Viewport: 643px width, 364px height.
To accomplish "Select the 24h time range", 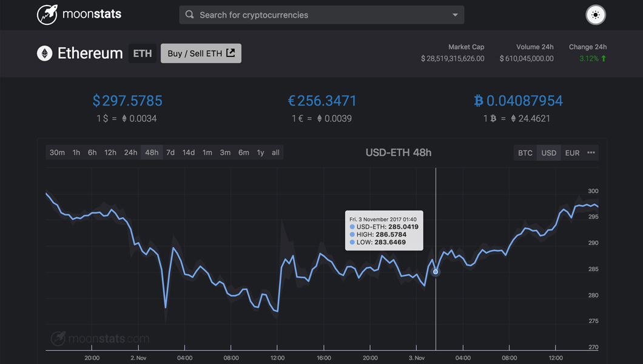I will [x=131, y=152].
